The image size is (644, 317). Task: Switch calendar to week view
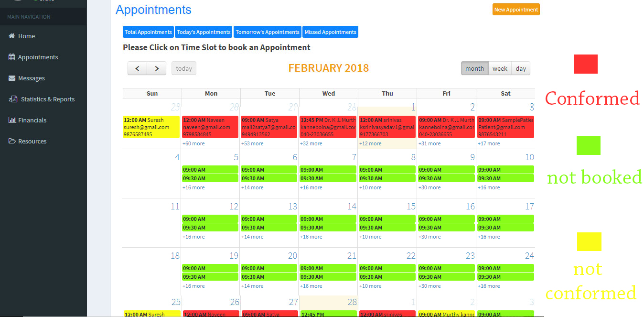click(500, 68)
